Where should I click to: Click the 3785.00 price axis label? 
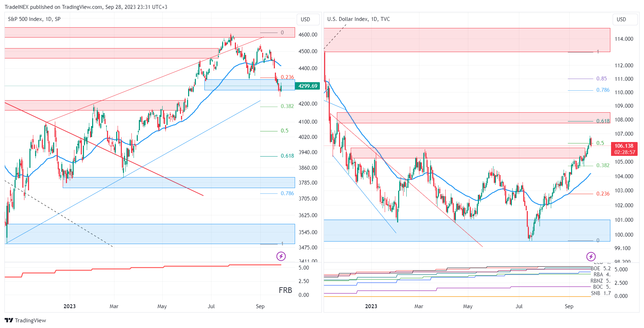308,183
